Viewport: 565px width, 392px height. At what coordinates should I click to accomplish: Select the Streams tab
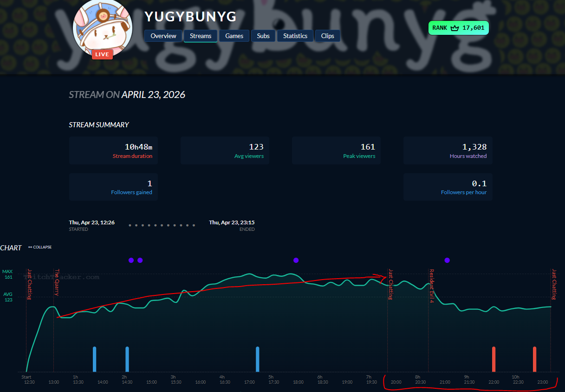(201, 36)
